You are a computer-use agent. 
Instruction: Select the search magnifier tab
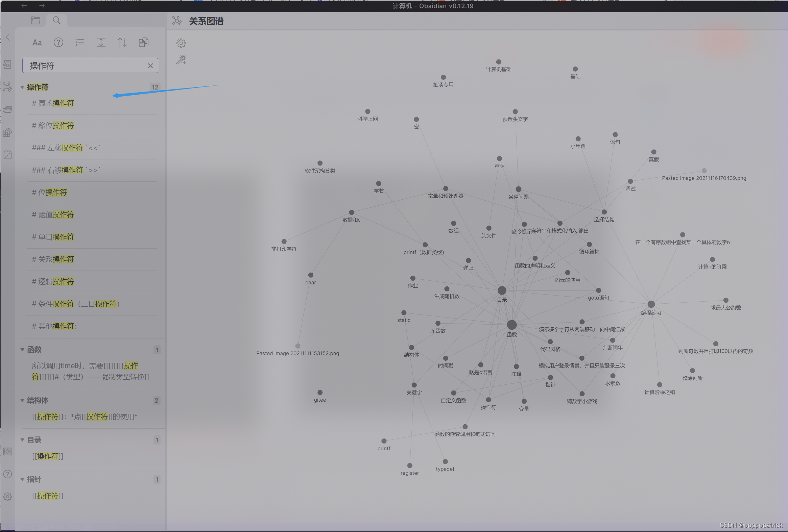[x=57, y=21]
